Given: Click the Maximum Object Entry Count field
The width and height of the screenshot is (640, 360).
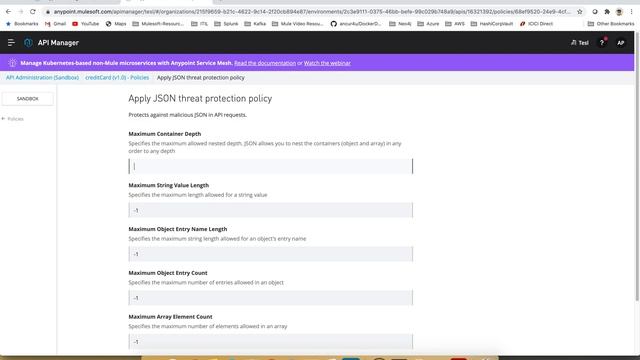Looking at the screenshot, I should 271,298.
